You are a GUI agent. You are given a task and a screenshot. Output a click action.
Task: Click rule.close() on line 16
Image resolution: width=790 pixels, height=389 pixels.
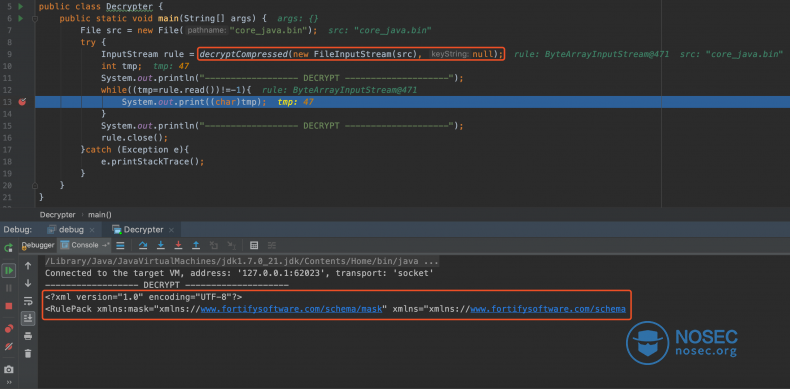tap(135, 138)
